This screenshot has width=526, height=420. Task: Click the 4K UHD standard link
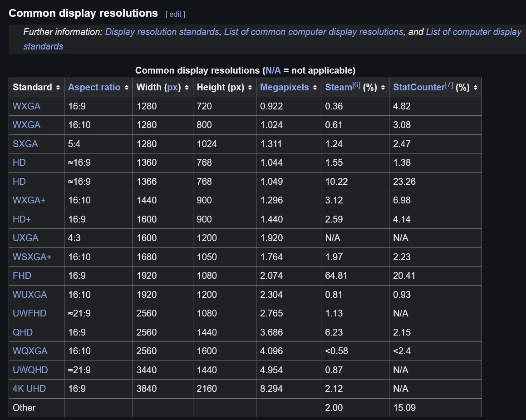[x=29, y=389]
